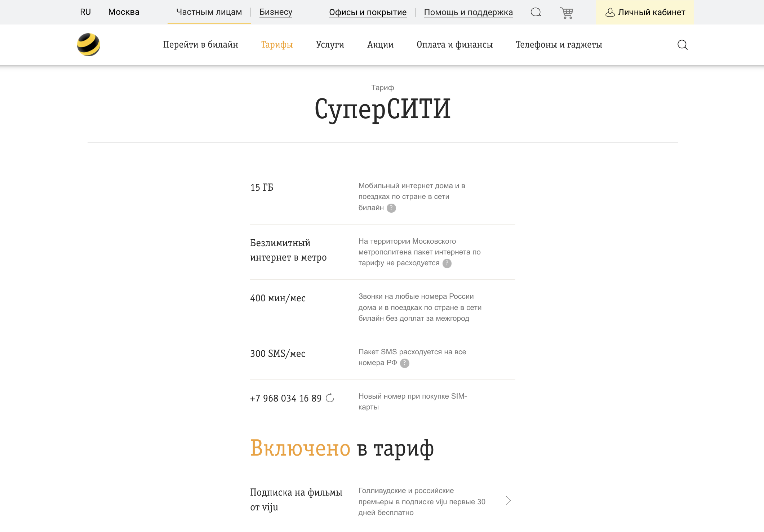Open Помощь и поддержка
The height and width of the screenshot is (532, 764).
469,12
